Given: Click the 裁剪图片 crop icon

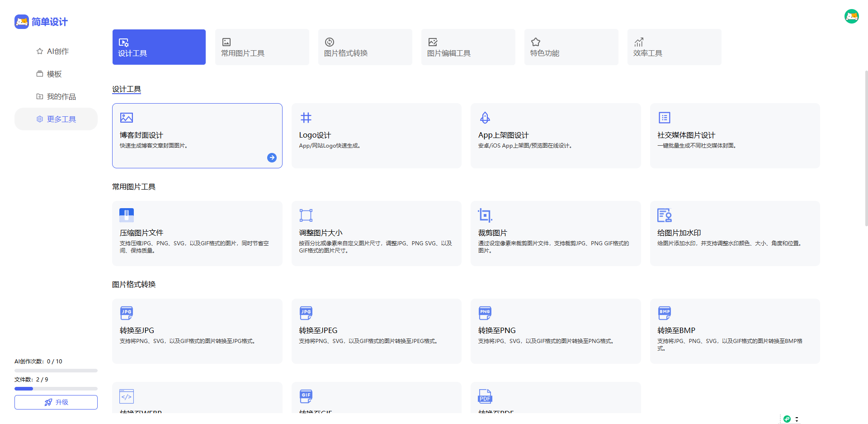Looking at the screenshot, I should (x=485, y=215).
